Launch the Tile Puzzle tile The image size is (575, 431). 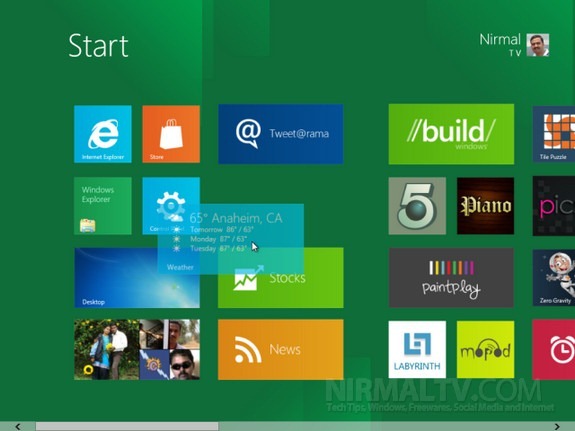[x=554, y=134]
